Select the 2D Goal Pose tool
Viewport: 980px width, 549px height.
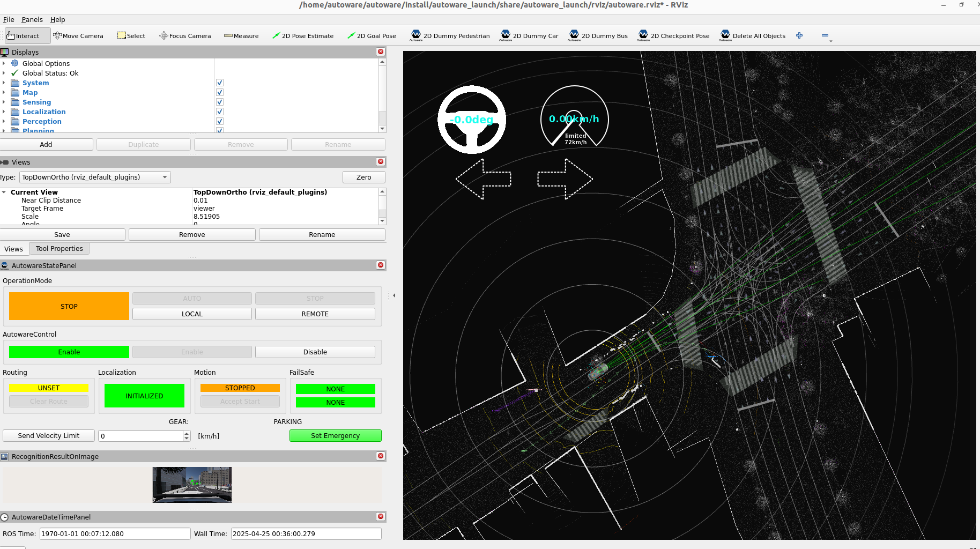[372, 36]
